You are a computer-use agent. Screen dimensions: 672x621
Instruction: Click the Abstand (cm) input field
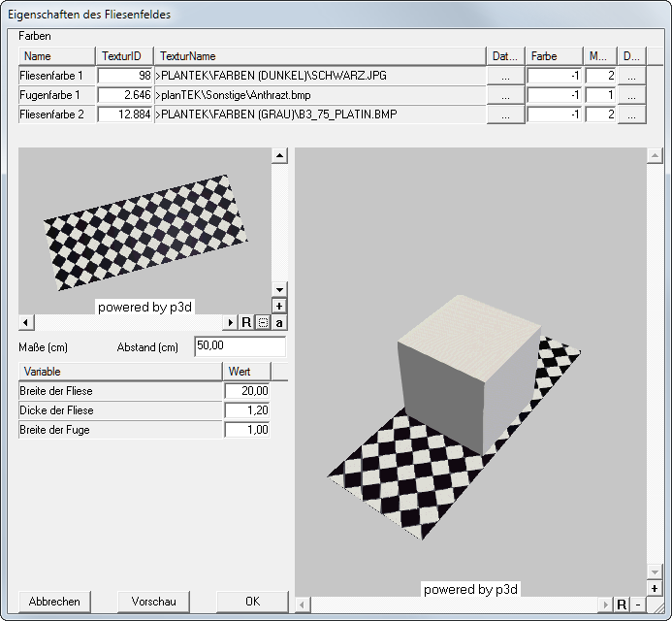coord(240,346)
